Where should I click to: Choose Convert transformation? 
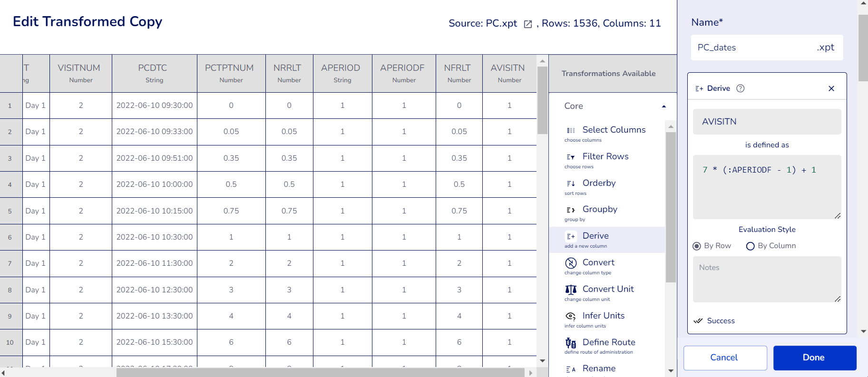click(x=606, y=266)
